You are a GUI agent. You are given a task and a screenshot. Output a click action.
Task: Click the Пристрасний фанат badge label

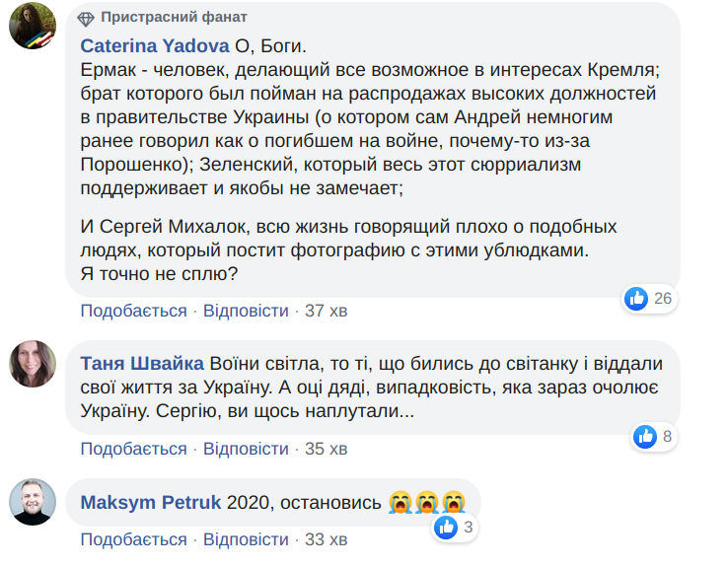coord(174,19)
